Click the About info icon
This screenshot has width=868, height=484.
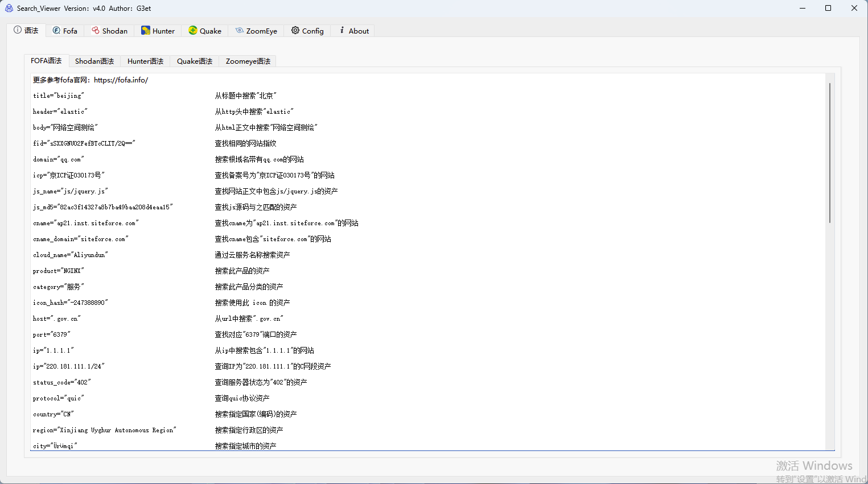(x=342, y=30)
